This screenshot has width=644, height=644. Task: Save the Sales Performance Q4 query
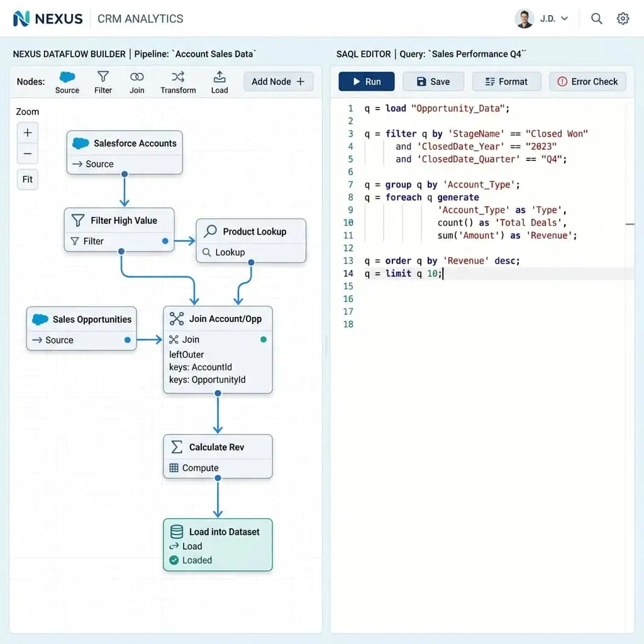pyautogui.click(x=433, y=82)
